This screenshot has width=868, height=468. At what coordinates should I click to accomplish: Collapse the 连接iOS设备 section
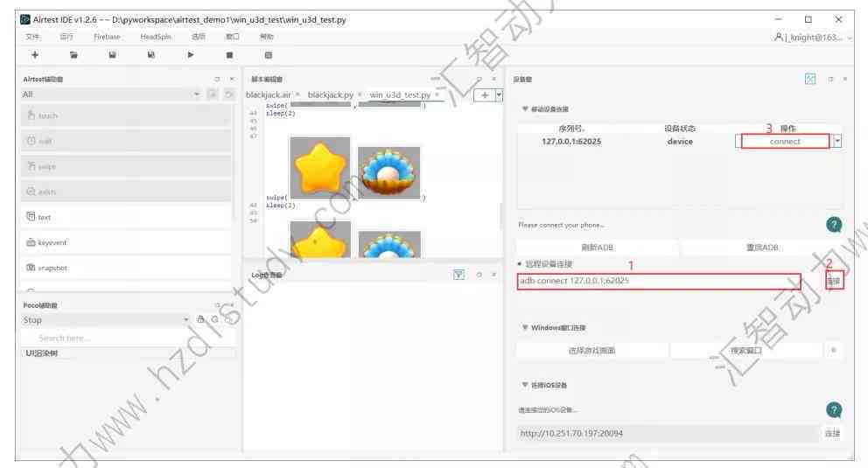pos(525,385)
